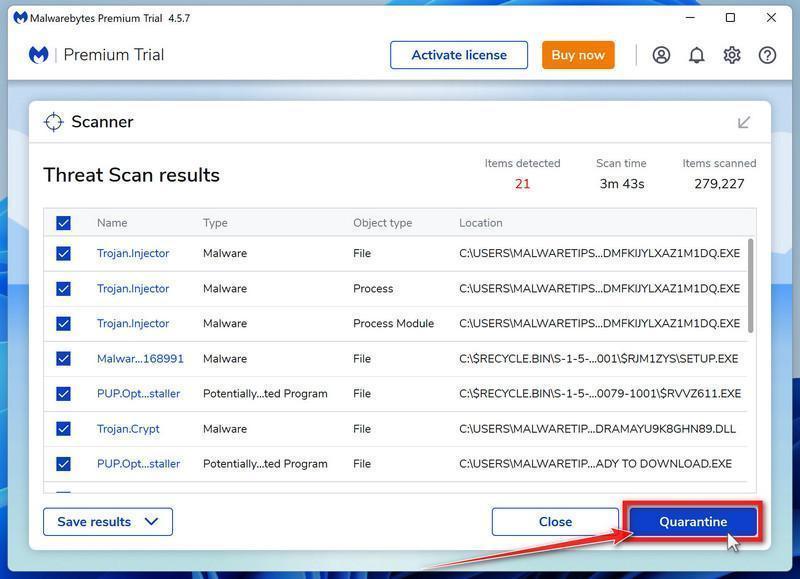Click the Scan time value 3m 43s

[x=622, y=184]
